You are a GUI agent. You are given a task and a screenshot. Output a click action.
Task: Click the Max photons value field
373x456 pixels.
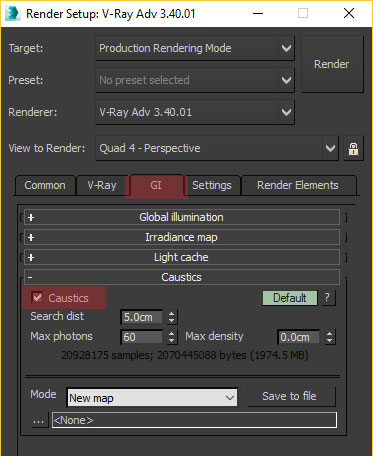(x=142, y=337)
